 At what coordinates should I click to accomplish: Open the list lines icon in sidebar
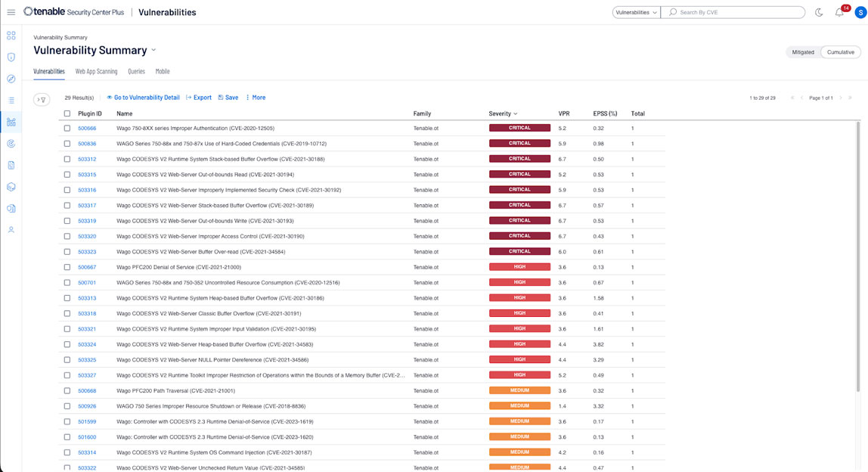11,101
